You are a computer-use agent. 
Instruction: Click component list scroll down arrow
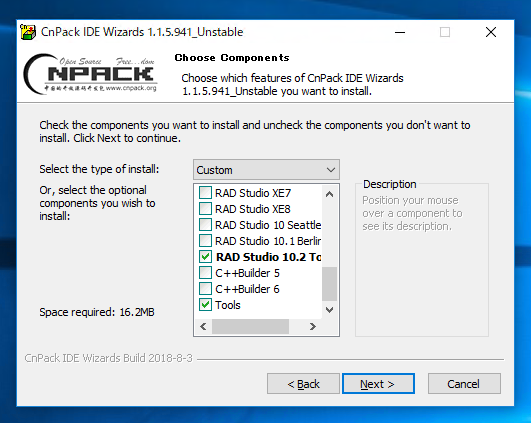pyautogui.click(x=330, y=310)
